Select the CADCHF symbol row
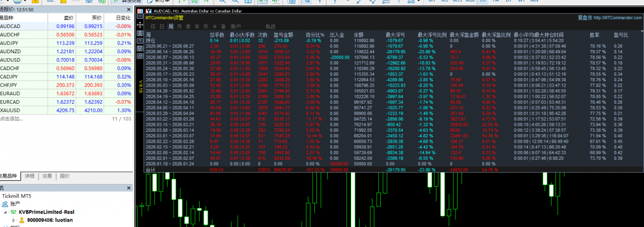The width and height of the screenshot is (644, 227). [x=66, y=68]
